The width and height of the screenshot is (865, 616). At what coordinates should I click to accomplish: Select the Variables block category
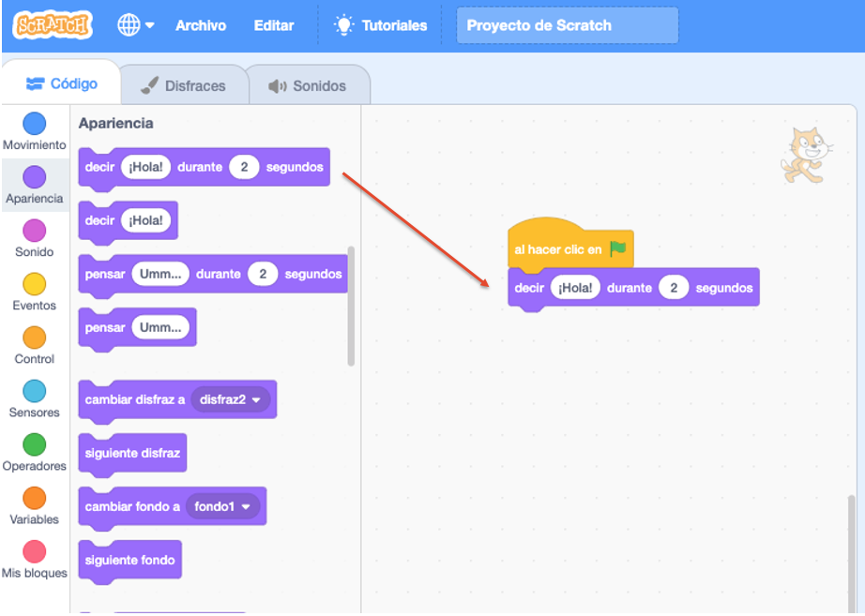coord(34,505)
